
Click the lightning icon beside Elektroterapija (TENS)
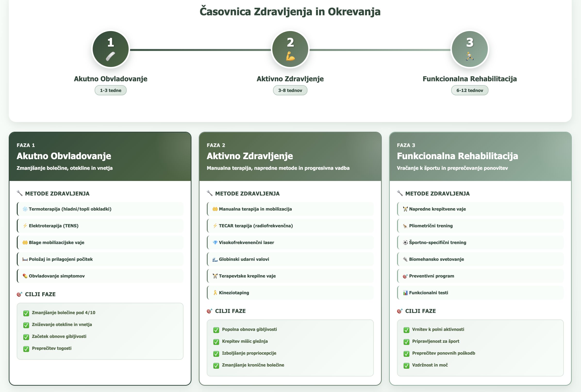(25, 226)
